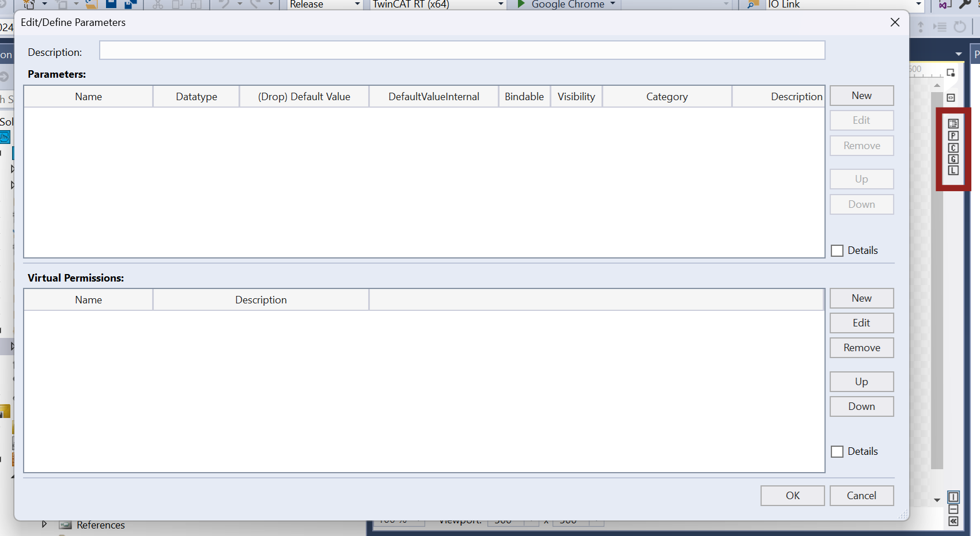Open the IO Link search box dropdown arrow
The image size is (980, 536).
tap(918, 4)
